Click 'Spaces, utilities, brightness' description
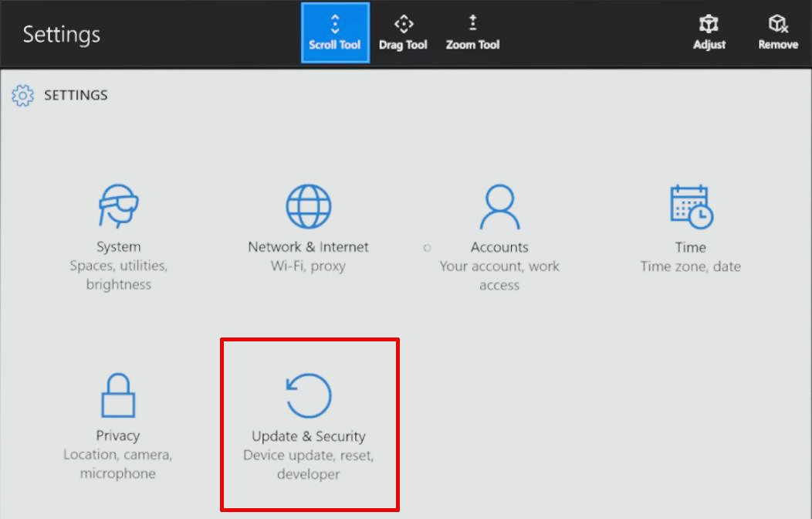 pyautogui.click(x=118, y=275)
